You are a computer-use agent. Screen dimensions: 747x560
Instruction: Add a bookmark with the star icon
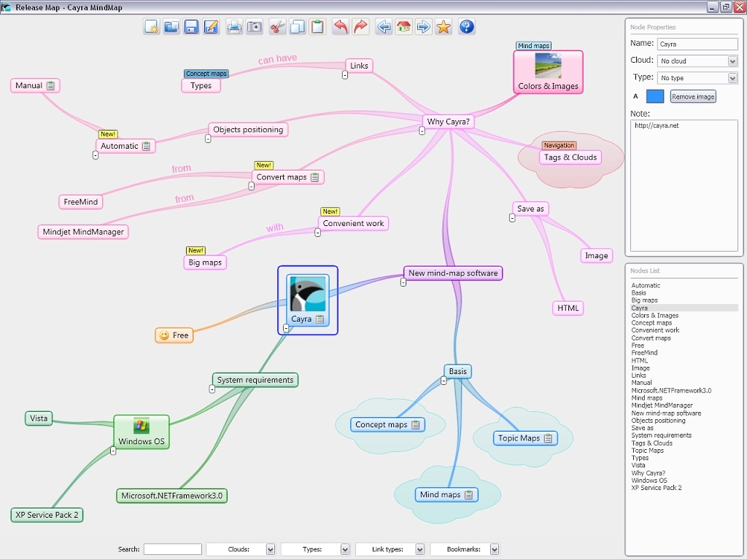[443, 27]
